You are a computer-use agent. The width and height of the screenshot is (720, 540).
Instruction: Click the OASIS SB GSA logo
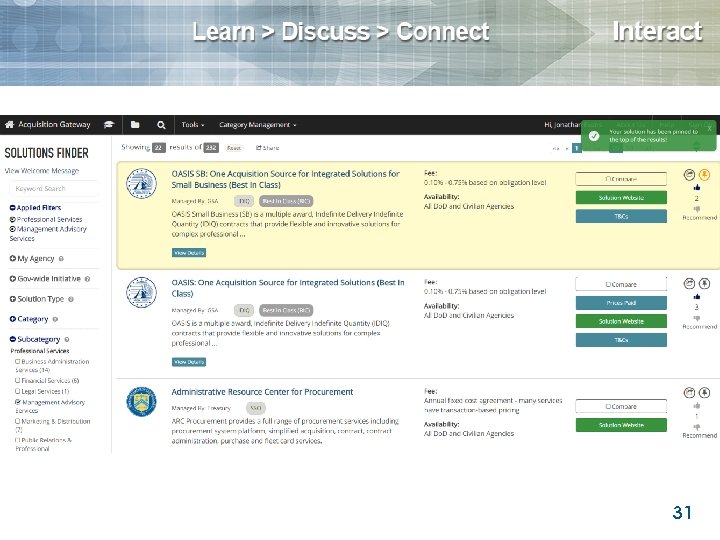click(x=141, y=183)
